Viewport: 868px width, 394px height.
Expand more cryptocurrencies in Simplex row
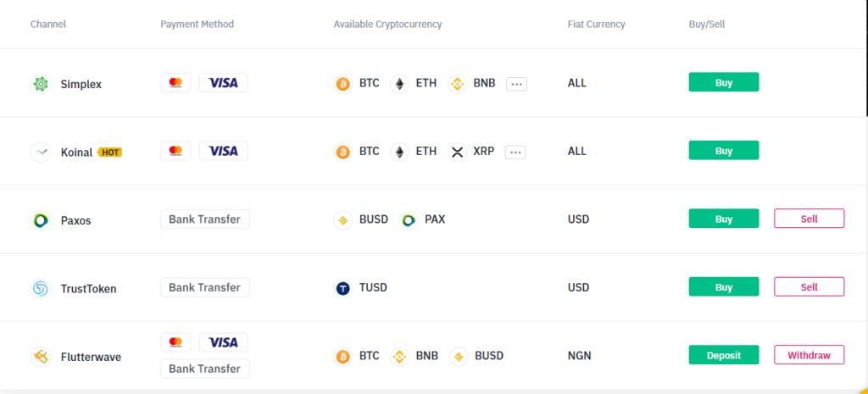tap(516, 84)
